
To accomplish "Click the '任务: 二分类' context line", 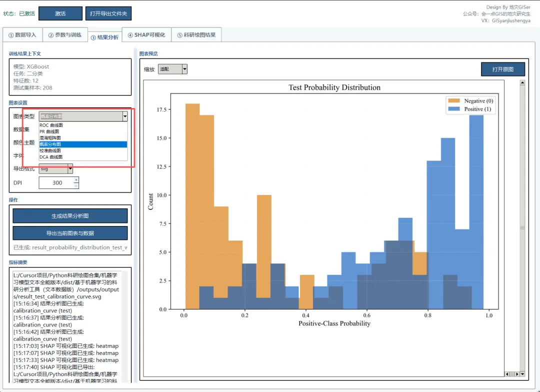I will (28, 73).
